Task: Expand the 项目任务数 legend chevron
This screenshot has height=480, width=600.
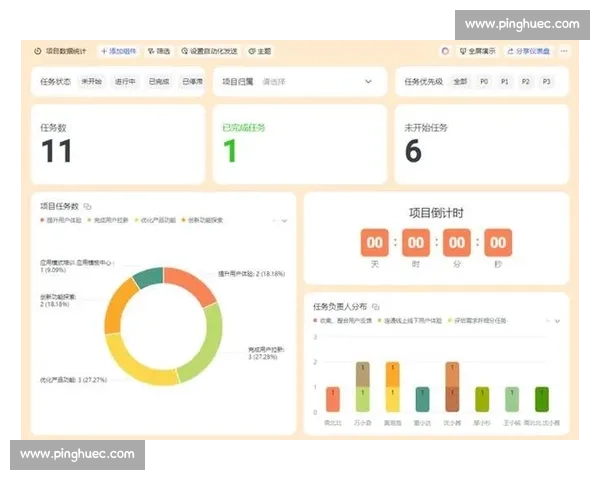Action: (284, 221)
